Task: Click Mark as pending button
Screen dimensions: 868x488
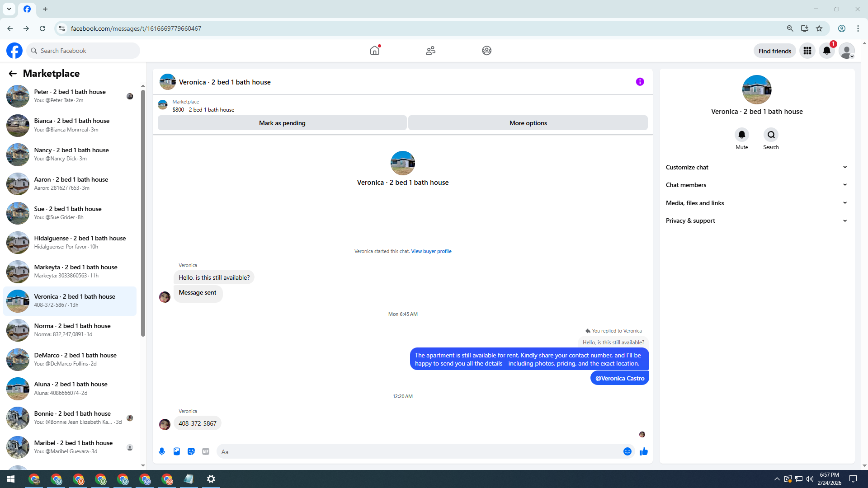Action: point(282,123)
